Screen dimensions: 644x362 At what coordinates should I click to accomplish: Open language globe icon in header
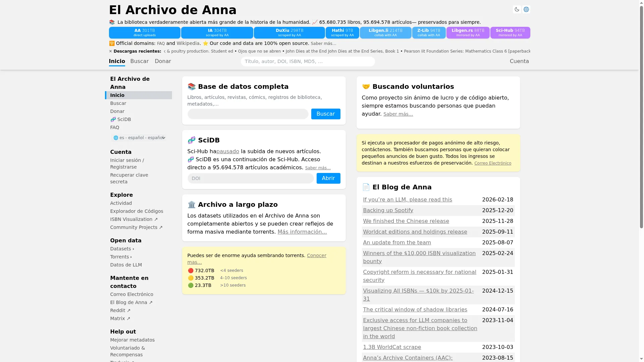tap(526, 9)
